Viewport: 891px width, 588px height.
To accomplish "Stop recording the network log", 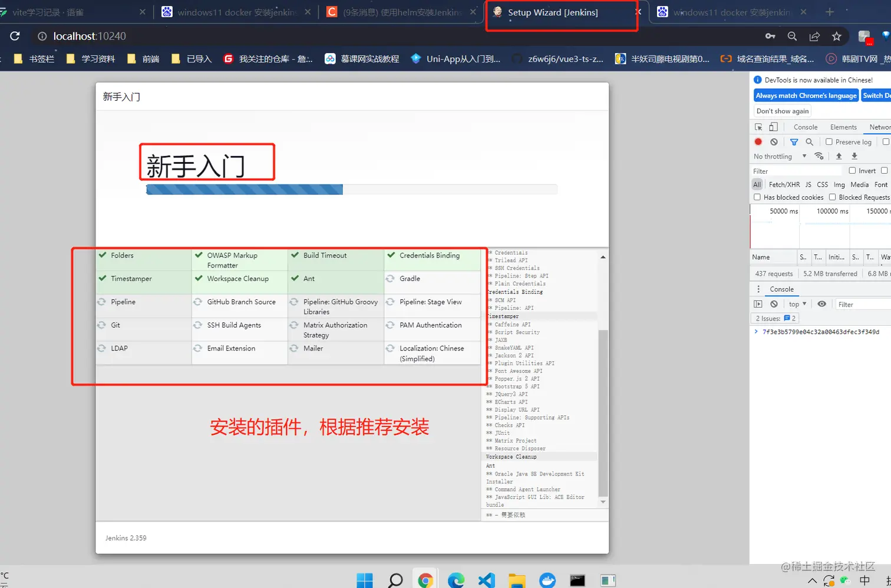I will tap(758, 141).
